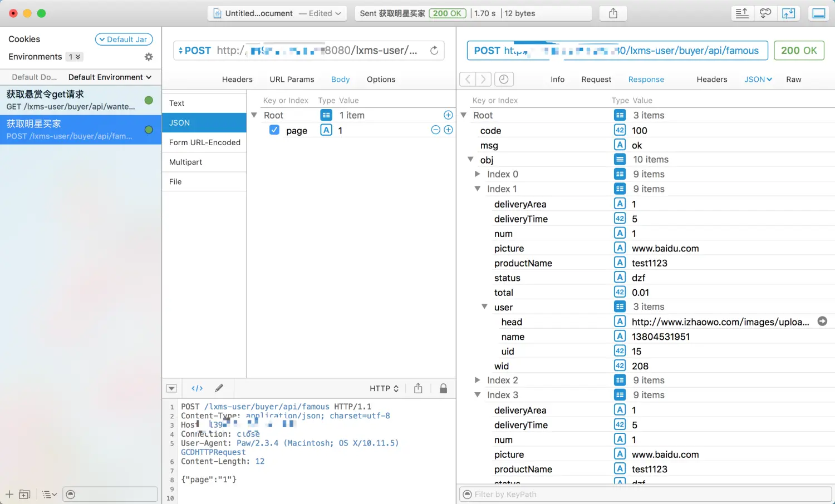Collapse Index 1 in the response
835x504 pixels.
(478, 189)
